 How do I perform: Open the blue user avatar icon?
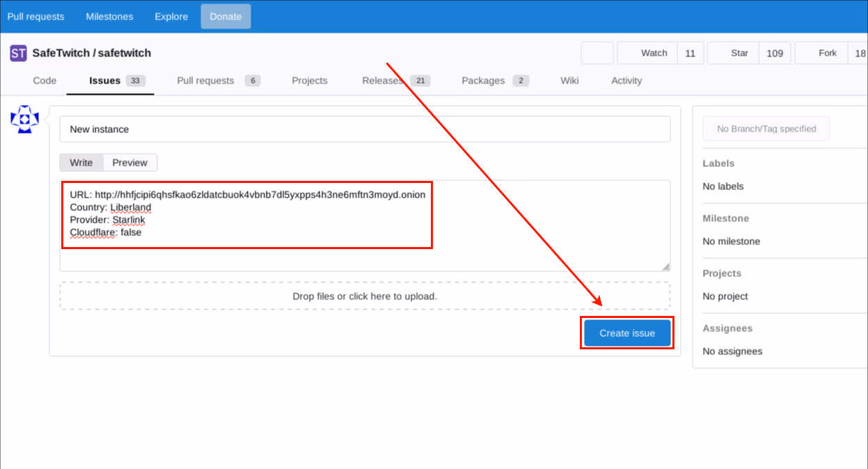click(24, 119)
